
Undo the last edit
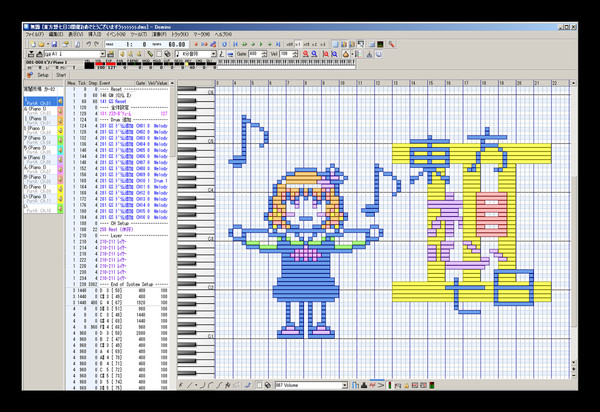[x=88, y=44]
